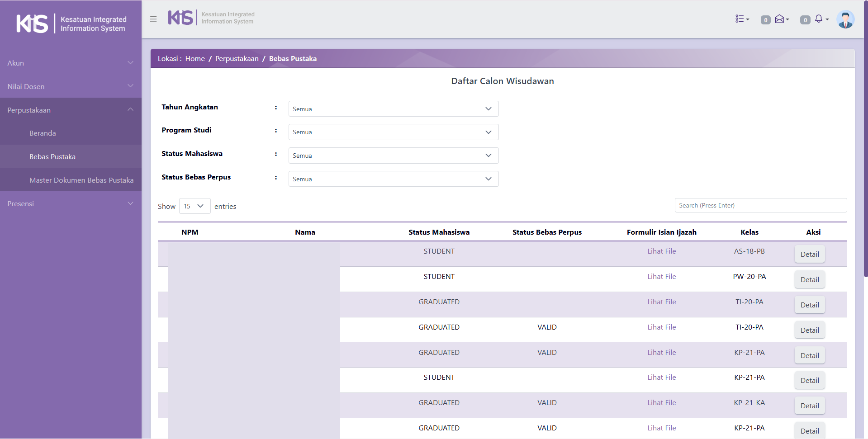
Task: Click the KIS logo in sidebar
Action: pyautogui.click(x=71, y=24)
